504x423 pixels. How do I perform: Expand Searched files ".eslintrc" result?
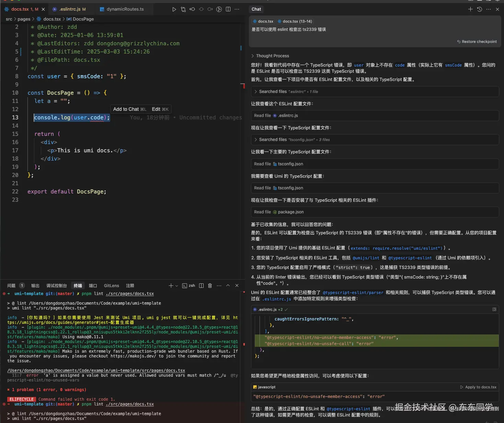tap(375, 92)
